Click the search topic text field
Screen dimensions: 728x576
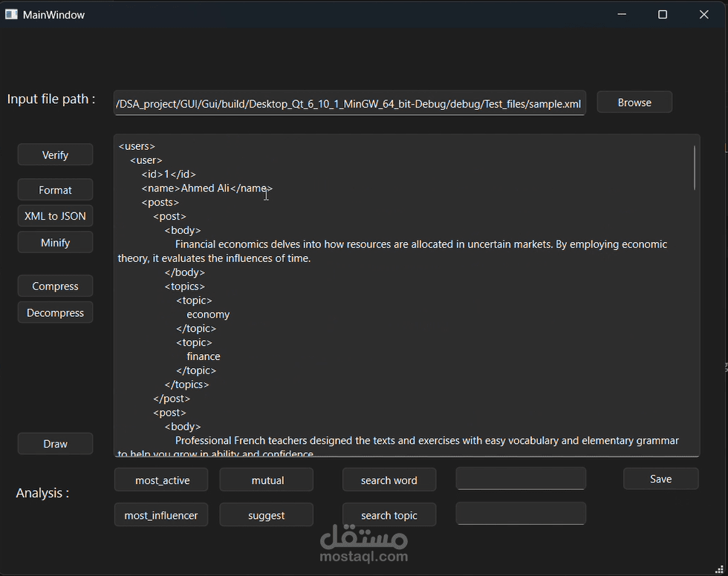(521, 514)
